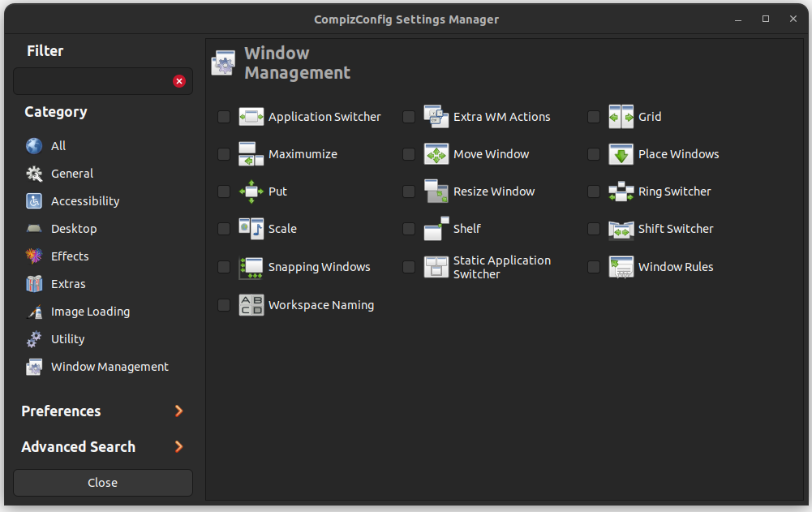Select the General category label
This screenshot has height=512, width=812.
tap(72, 174)
